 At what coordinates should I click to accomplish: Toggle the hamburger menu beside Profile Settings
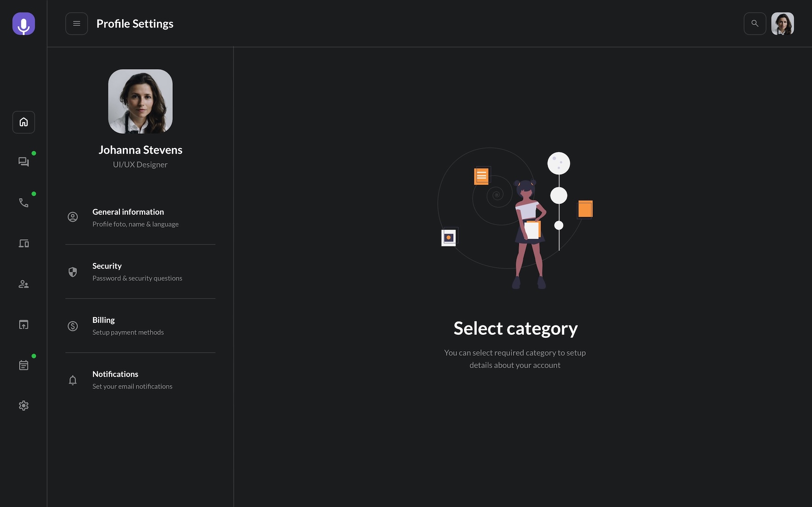pyautogui.click(x=77, y=23)
